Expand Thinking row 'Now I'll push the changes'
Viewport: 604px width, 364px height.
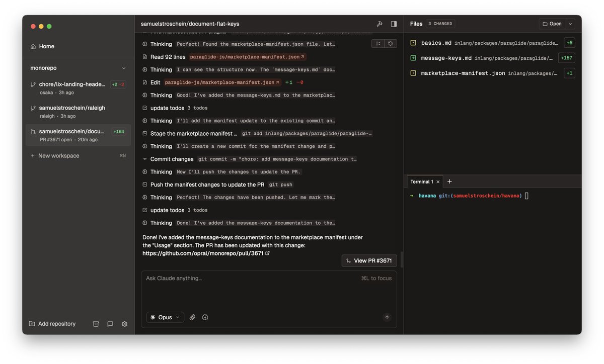pos(222,172)
